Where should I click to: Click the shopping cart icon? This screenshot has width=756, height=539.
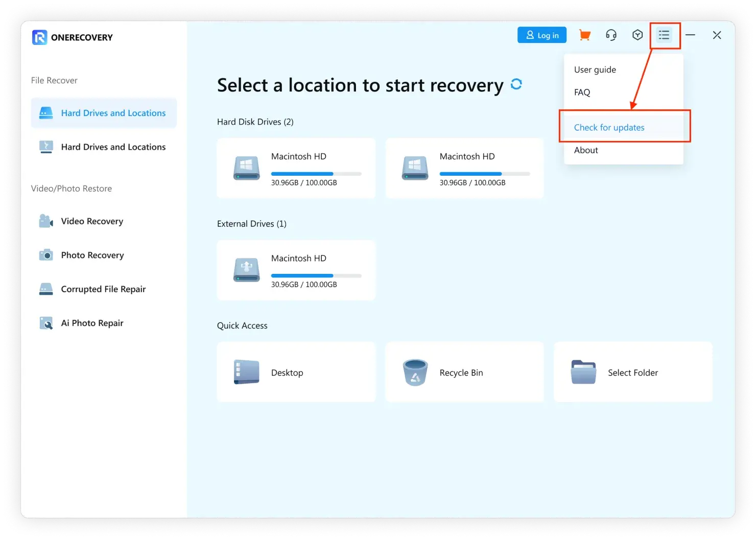[x=584, y=35]
